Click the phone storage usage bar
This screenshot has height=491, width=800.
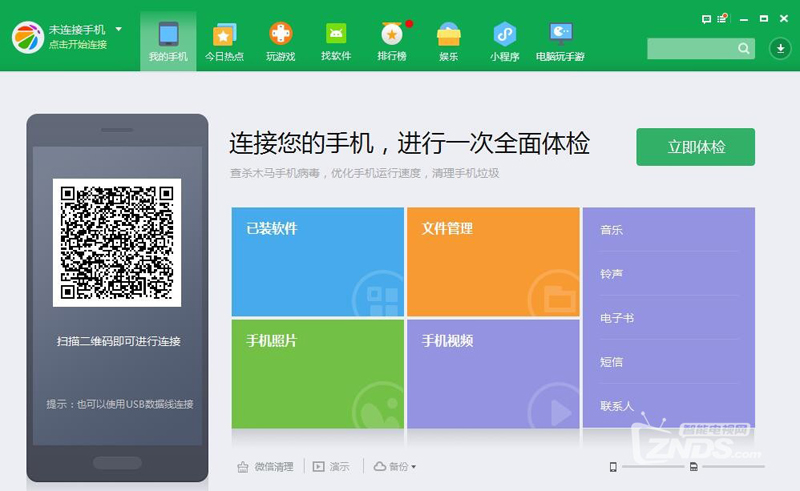pyautogui.click(x=653, y=467)
